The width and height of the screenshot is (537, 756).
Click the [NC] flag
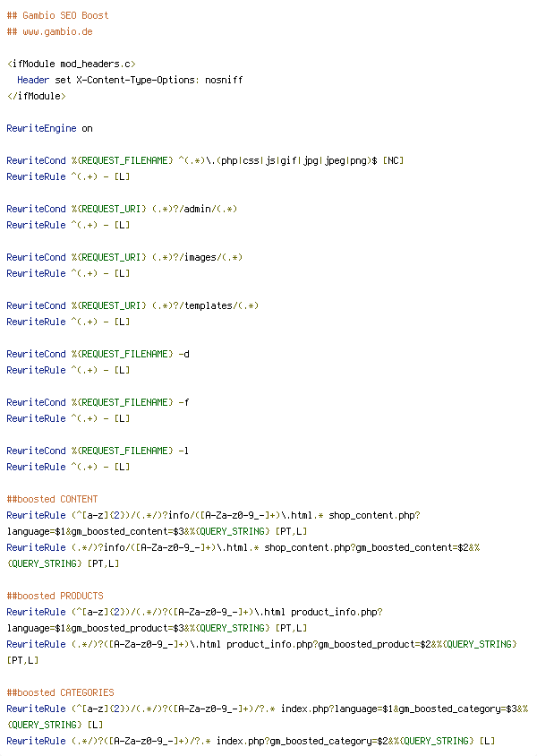tap(393, 160)
